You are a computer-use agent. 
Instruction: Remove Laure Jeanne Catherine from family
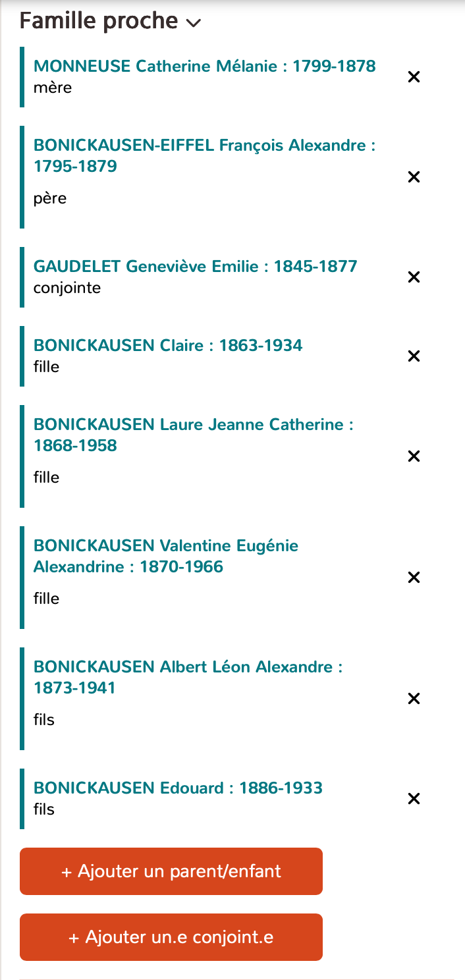(414, 456)
